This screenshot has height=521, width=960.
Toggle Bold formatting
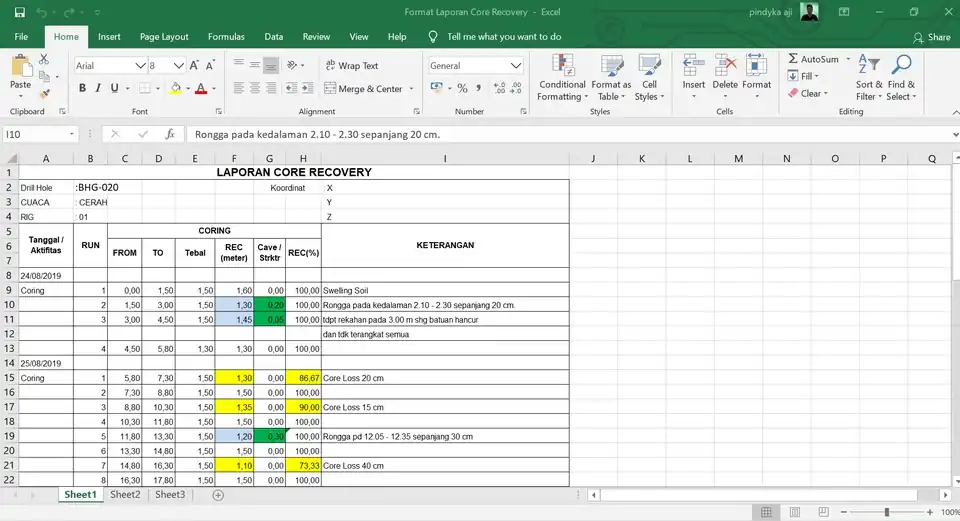click(x=82, y=89)
